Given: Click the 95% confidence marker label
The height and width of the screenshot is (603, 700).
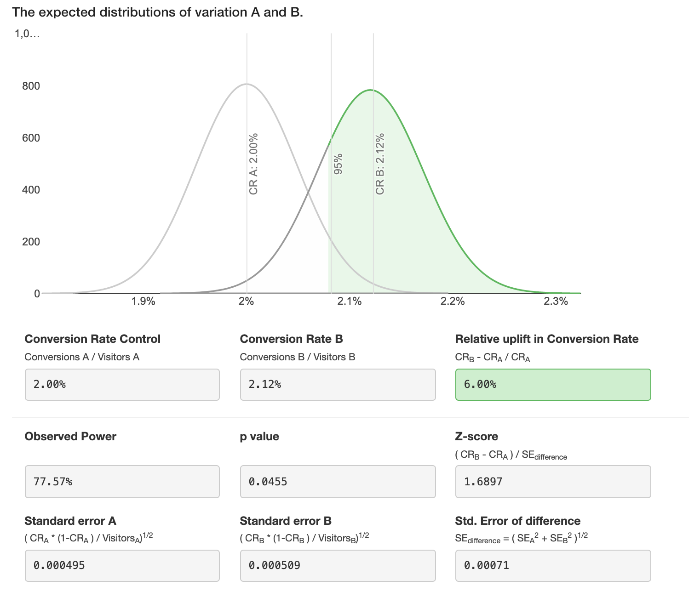Looking at the screenshot, I should (338, 164).
